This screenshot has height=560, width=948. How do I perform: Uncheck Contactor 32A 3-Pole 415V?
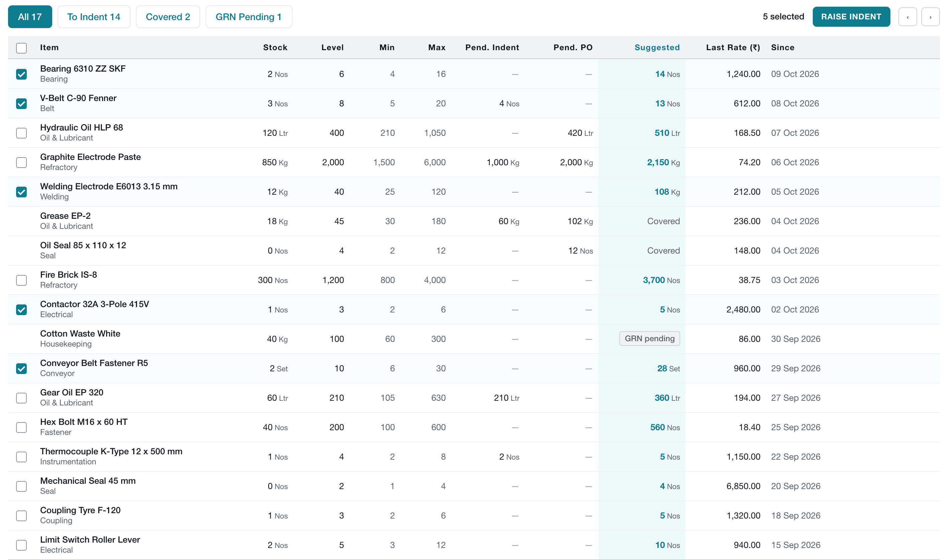(21, 309)
